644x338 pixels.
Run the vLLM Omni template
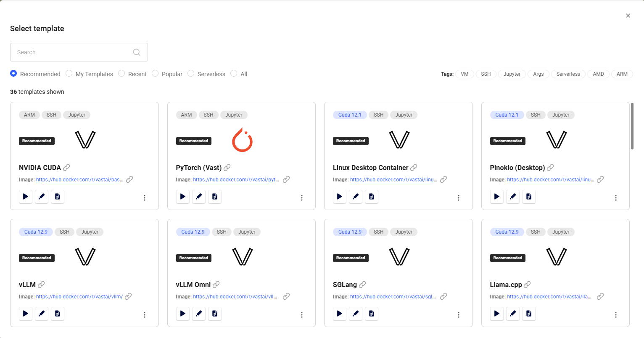[183, 314]
